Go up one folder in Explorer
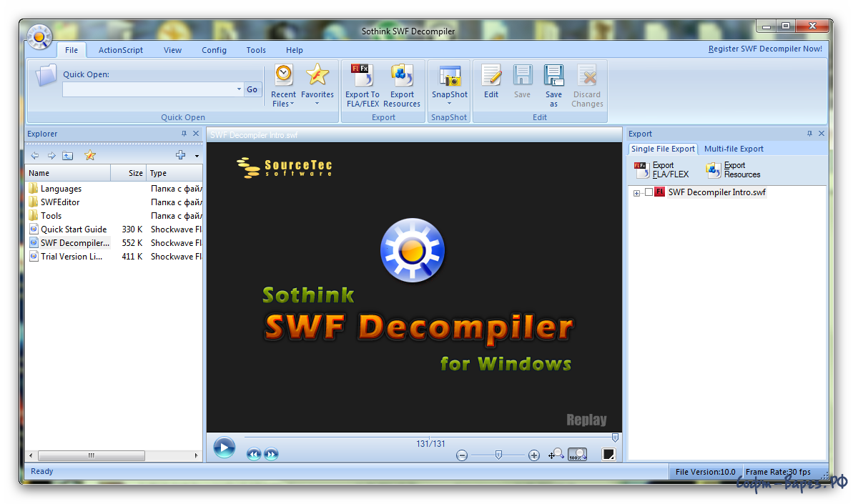Viewport: 853px width, 504px height. 67,156
